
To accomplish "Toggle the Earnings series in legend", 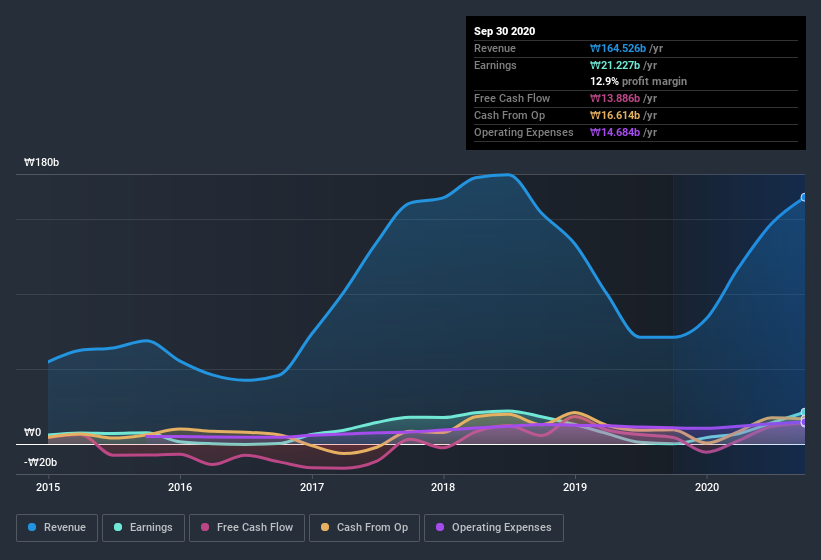I will (x=143, y=527).
